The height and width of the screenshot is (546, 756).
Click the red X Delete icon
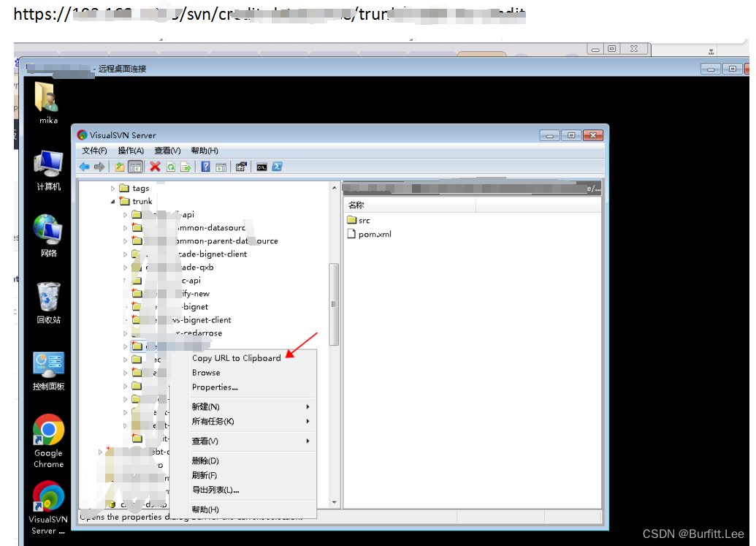pyautogui.click(x=155, y=167)
